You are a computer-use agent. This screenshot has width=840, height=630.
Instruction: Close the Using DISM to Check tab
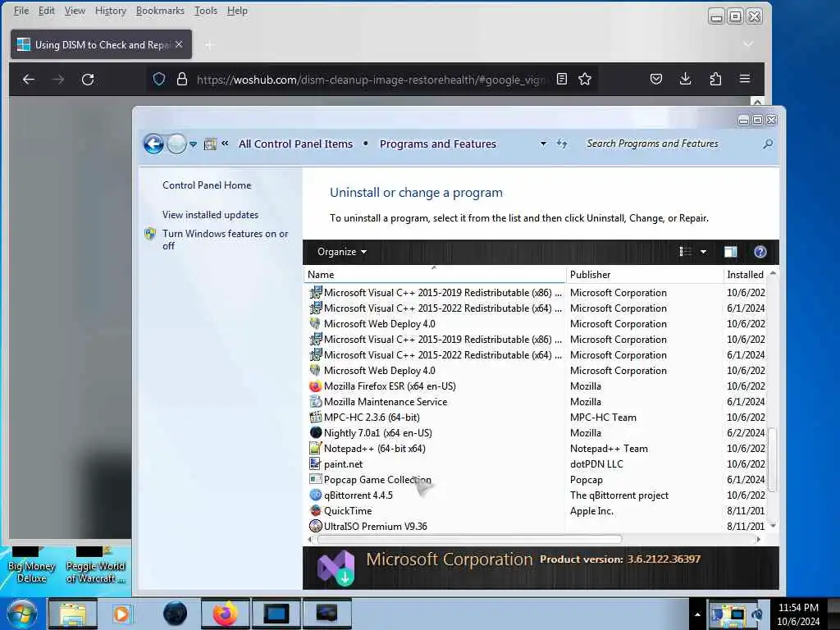tap(179, 44)
